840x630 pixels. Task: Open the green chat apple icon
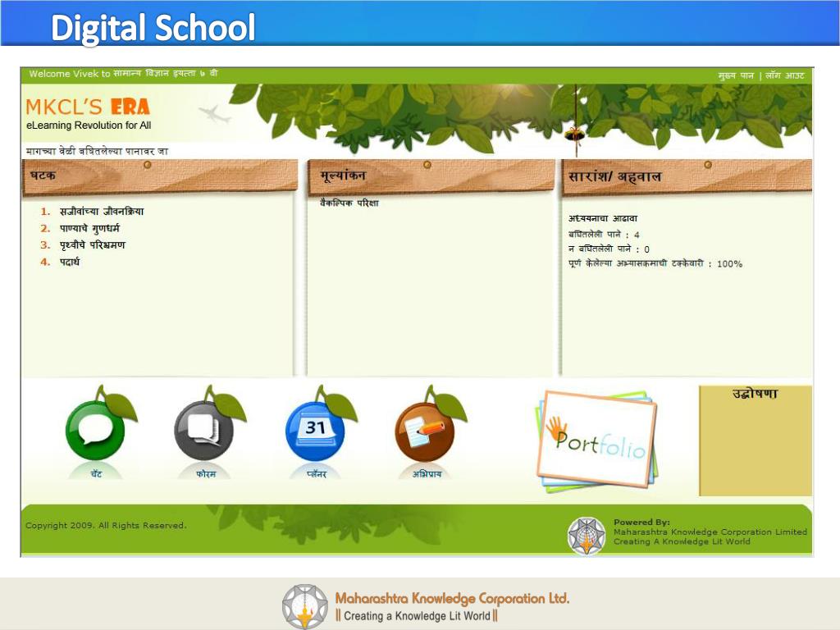coord(95,430)
